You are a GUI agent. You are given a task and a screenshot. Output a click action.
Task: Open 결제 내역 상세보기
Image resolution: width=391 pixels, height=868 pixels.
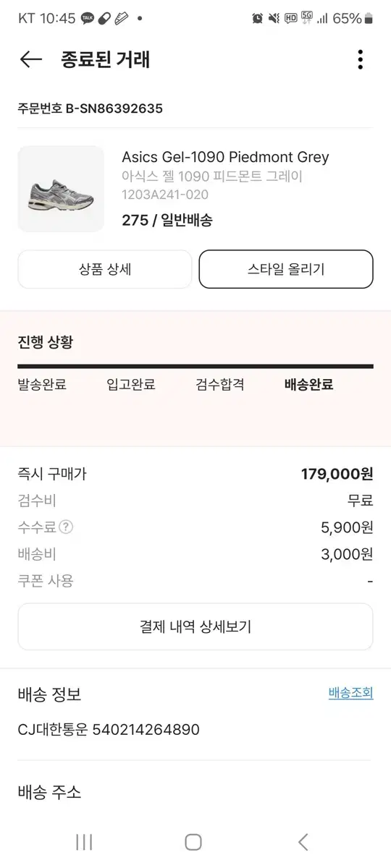(195, 626)
